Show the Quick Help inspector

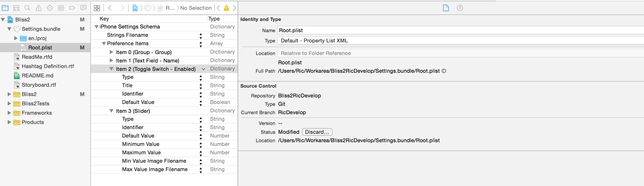pos(459,8)
